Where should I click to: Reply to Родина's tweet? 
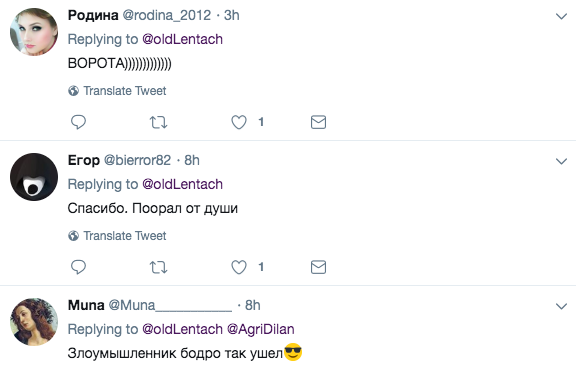[x=78, y=122]
